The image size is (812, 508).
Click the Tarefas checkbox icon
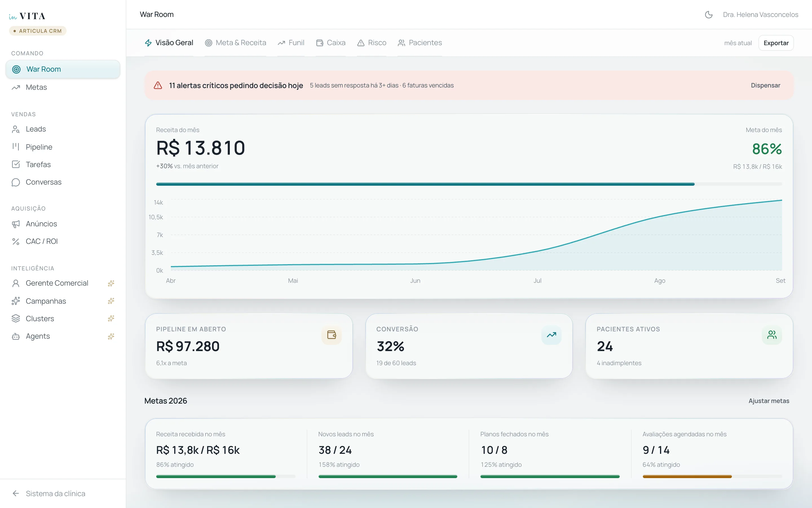point(16,164)
